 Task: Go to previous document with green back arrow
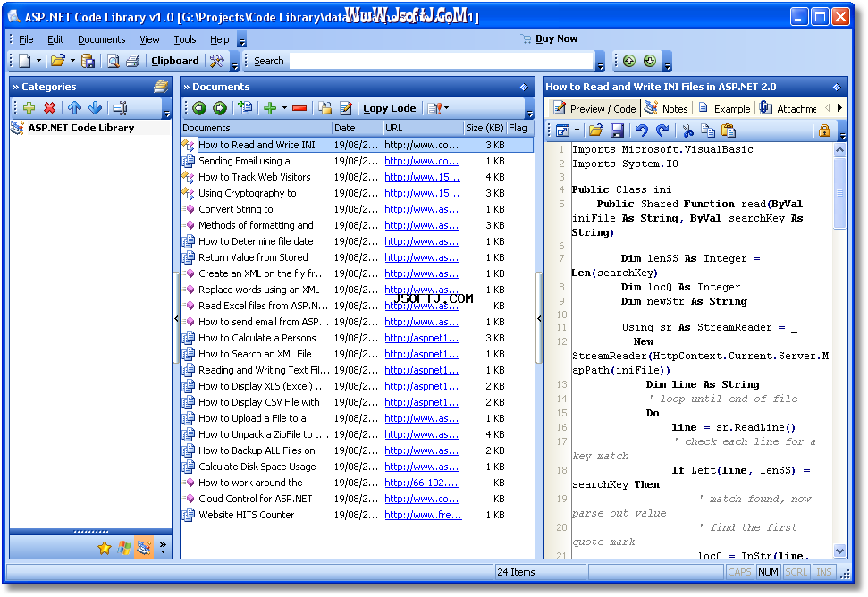click(x=199, y=108)
